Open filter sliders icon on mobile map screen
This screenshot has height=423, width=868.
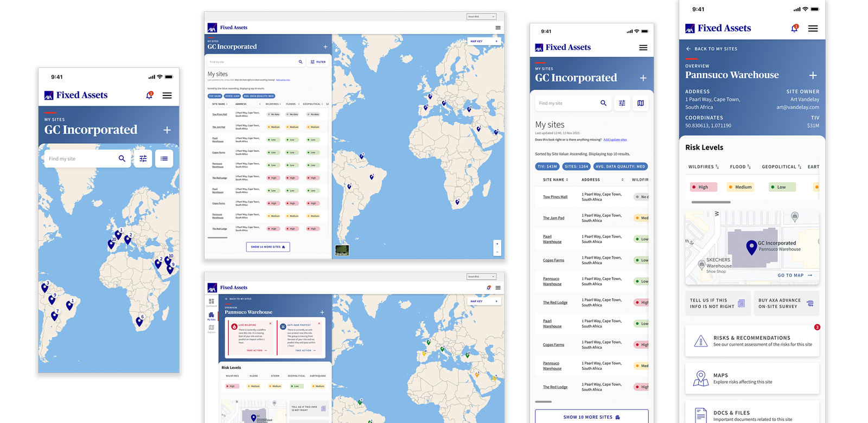pyautogui.click(x=143, y=159)
